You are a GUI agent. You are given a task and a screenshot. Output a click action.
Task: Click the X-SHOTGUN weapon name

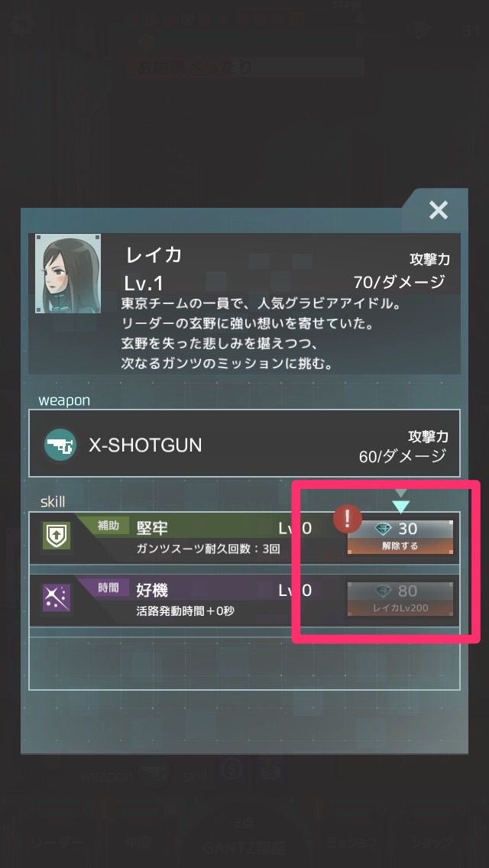146,445
